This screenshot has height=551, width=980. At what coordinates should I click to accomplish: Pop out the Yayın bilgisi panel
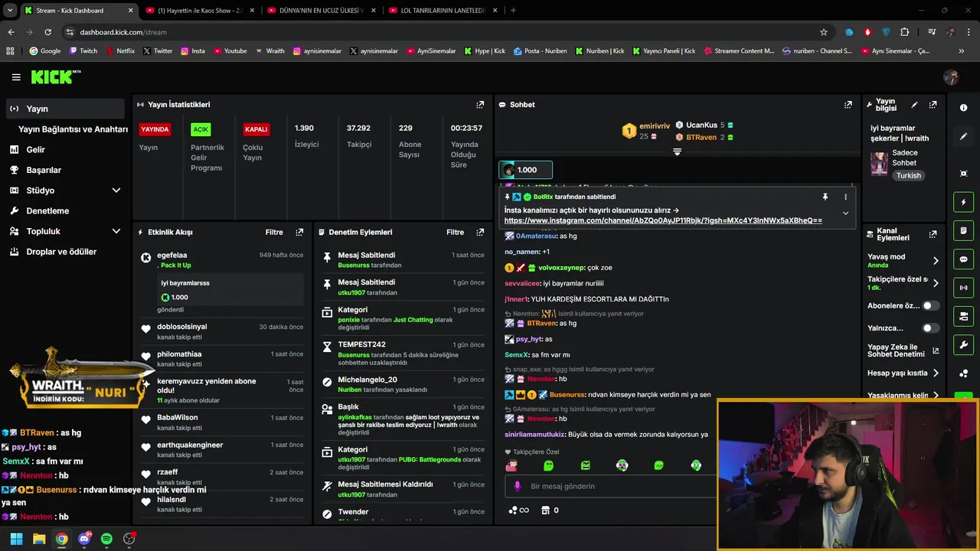[x=933, y=104]
